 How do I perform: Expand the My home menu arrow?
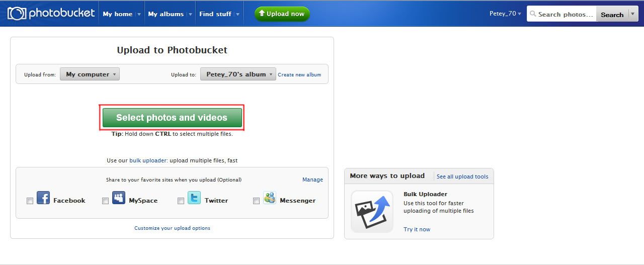pos(139,14)
